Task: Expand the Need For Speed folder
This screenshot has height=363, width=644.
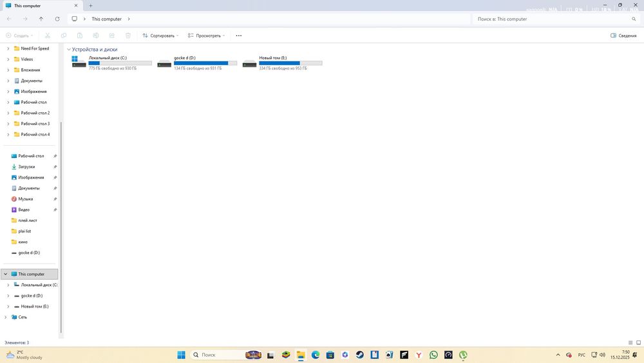Action: point(8,48)
